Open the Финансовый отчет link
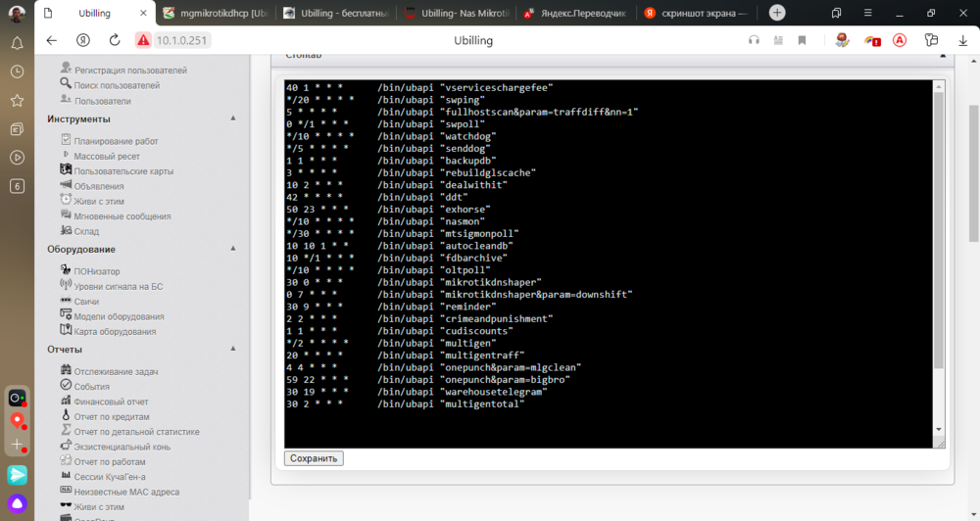The image size is (980, 521). click(111, 402)
